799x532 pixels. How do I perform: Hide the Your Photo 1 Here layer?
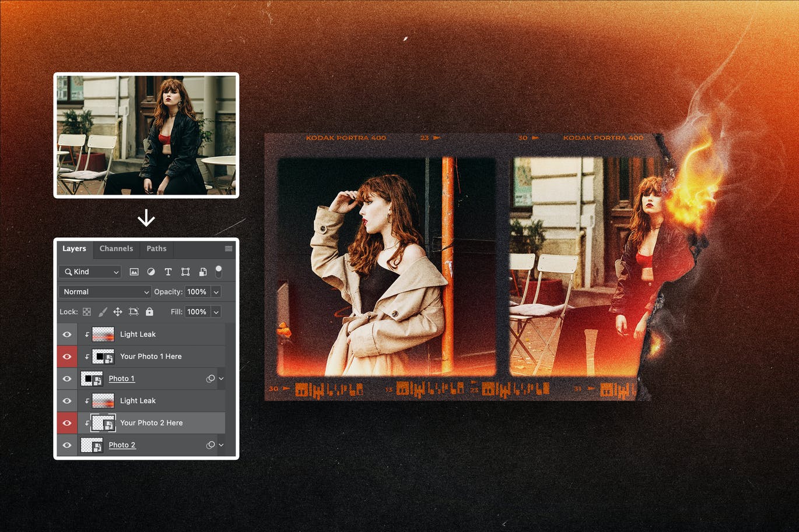coord(67,357)
